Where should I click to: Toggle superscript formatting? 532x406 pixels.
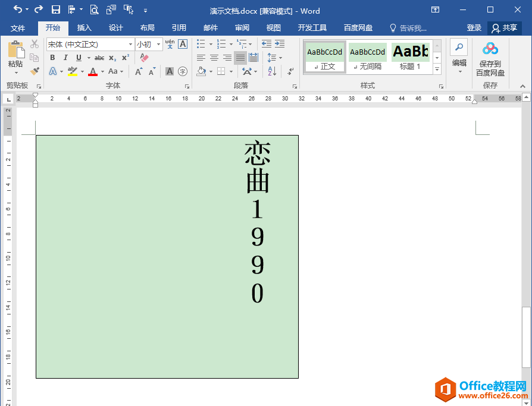[x=126, y=58]
